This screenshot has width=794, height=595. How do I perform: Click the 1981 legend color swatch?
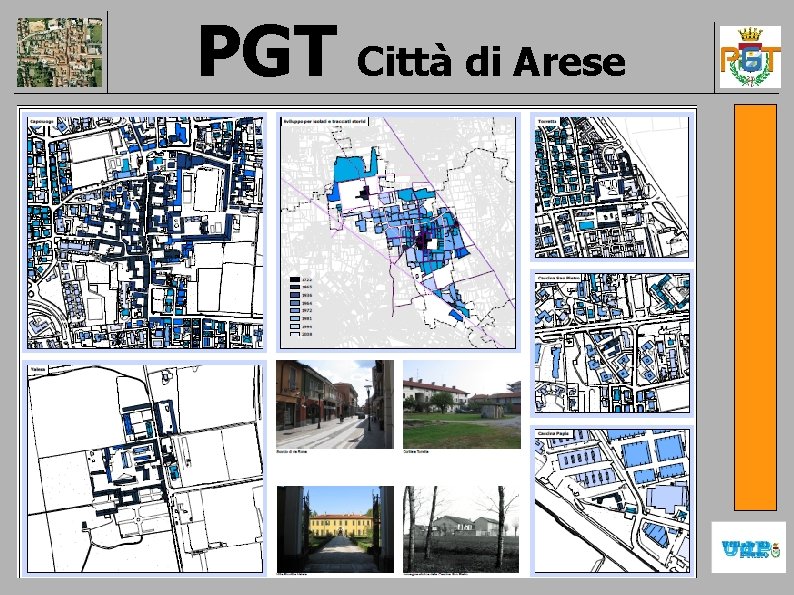click(x=295, y=319)
